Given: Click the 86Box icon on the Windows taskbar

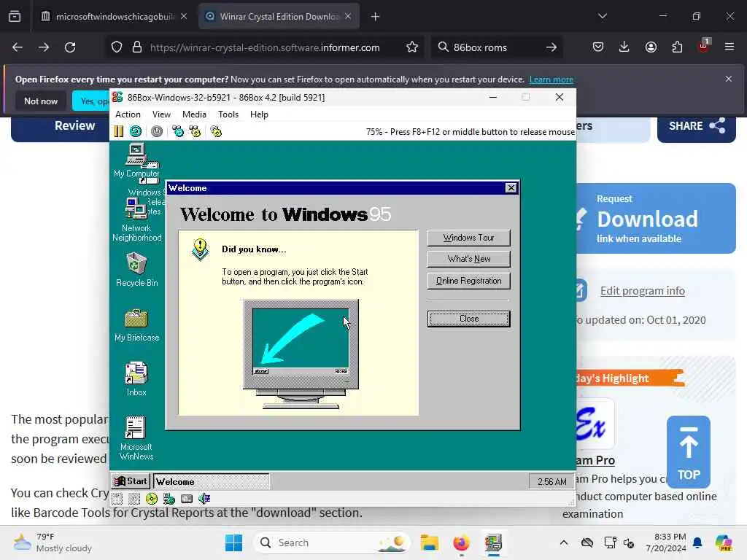Looking at the screenshot, I should pos(493,542).
